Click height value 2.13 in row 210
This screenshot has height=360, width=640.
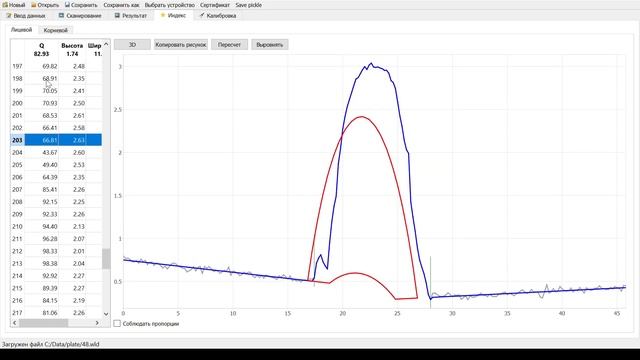pyautogui.click(x=79, y=226)
